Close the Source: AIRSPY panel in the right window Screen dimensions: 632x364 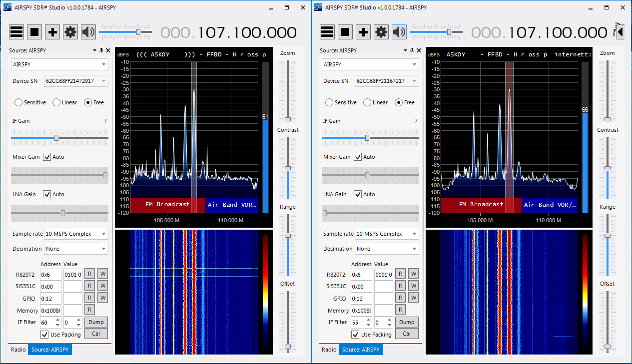(x=419, y=50)
